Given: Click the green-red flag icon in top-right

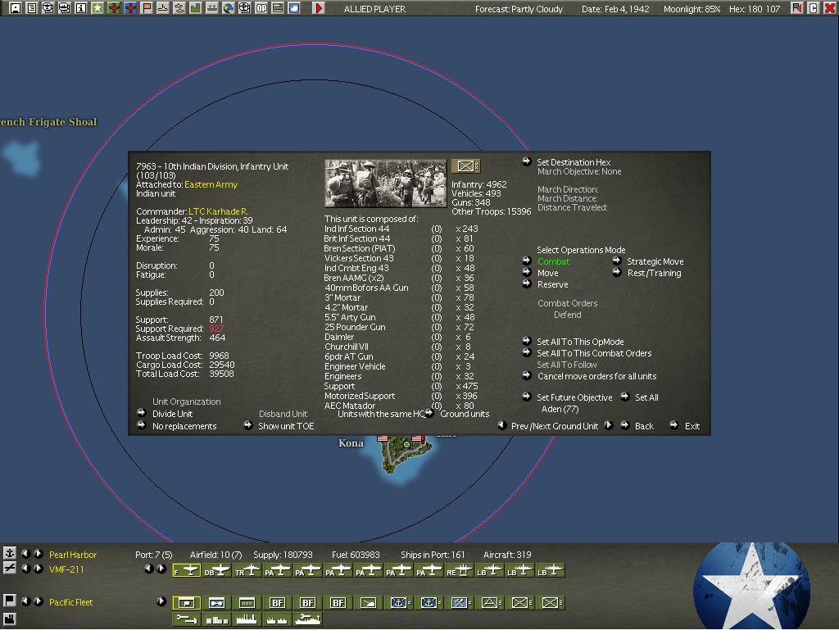Looking at the screenshot, I should 796,8.
